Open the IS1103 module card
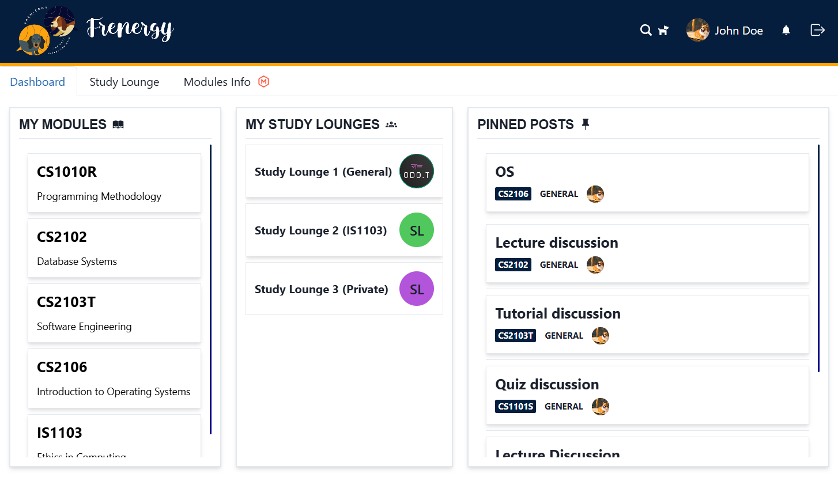838x504 pixels. click(114, 436)
